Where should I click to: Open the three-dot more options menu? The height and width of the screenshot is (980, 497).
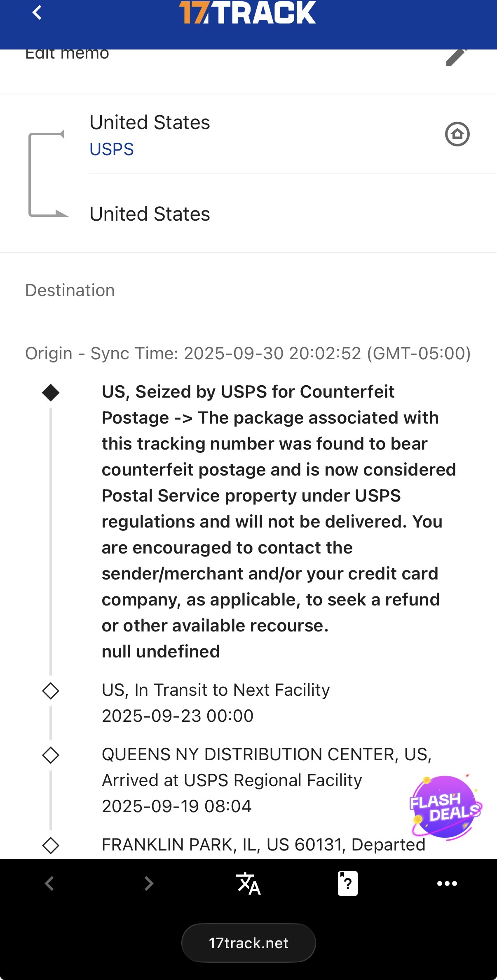[x=447, y=883]
